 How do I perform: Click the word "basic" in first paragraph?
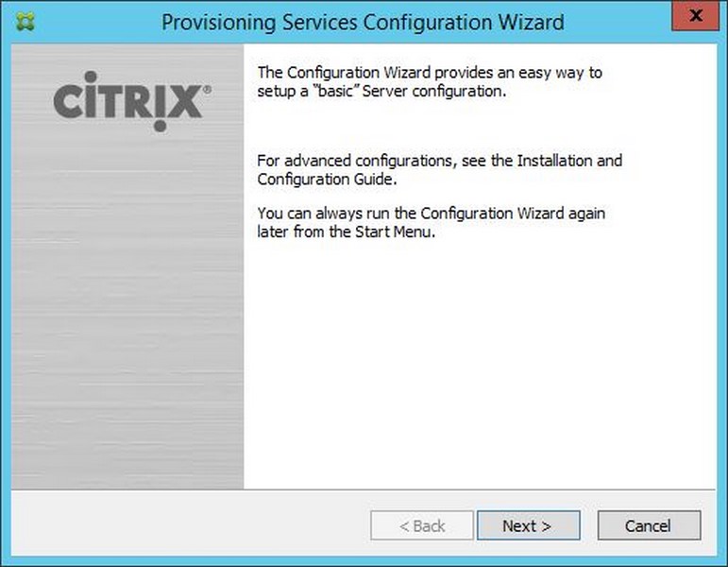click(335, 91)
